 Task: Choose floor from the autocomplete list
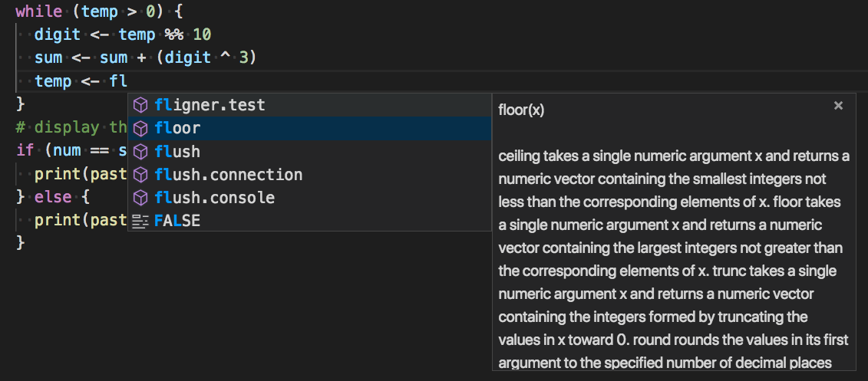177,128
